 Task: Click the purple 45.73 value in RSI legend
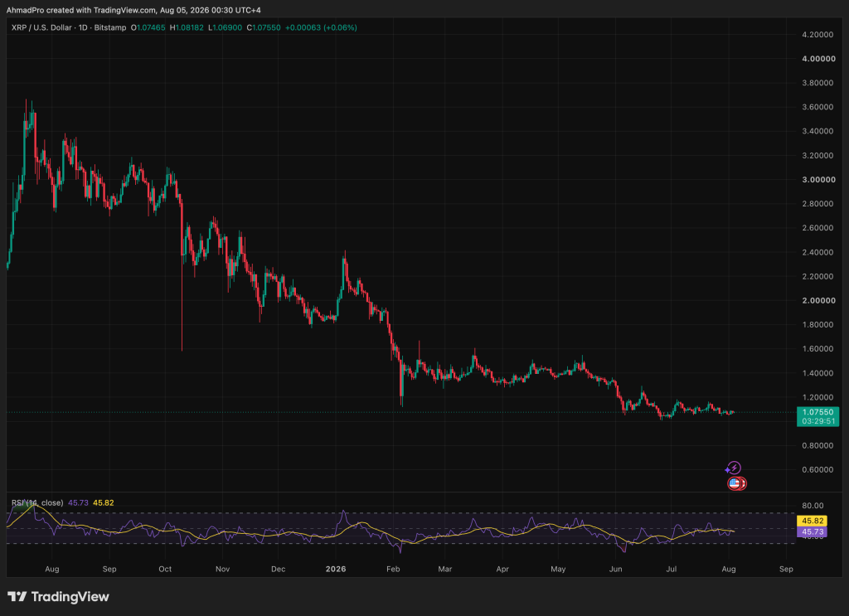[78, 503]
